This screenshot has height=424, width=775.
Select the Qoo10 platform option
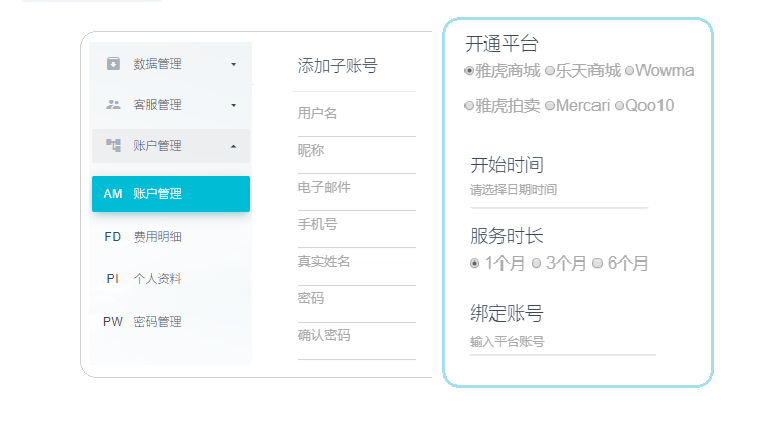click(620, 105)
